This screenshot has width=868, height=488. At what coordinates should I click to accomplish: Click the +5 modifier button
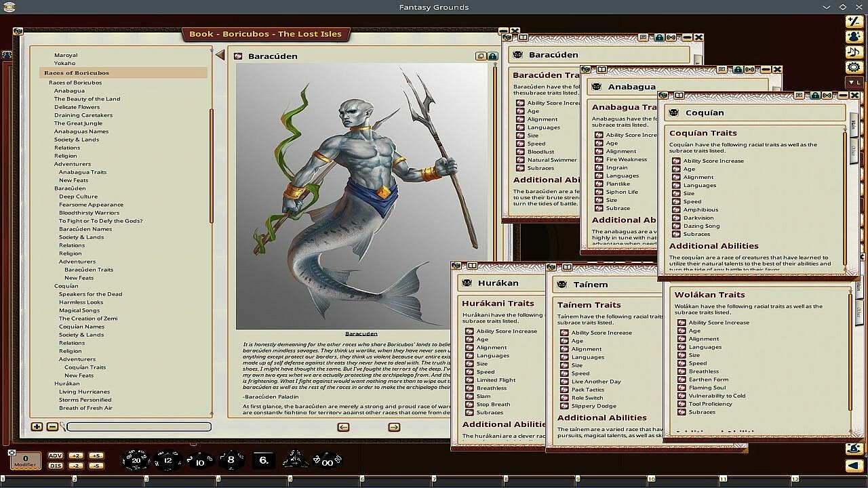coord(96,456)
